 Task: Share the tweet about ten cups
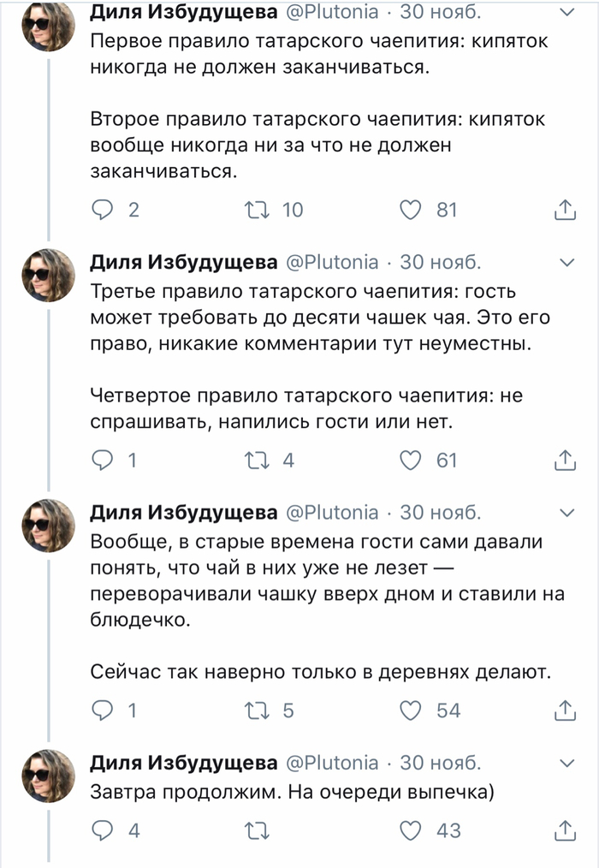pos(564,460)
